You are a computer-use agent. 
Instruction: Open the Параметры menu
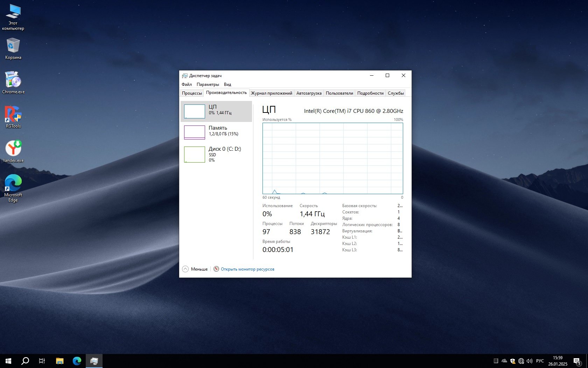pos(208,84)
